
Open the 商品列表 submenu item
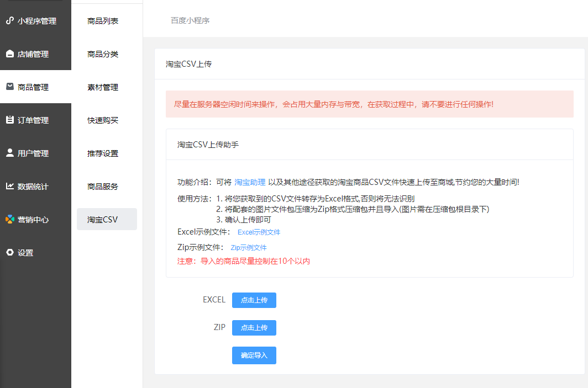103,21
